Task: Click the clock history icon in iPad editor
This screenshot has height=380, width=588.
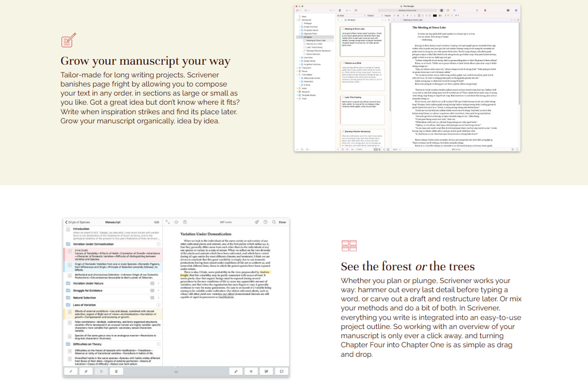Action: (266, 222)
